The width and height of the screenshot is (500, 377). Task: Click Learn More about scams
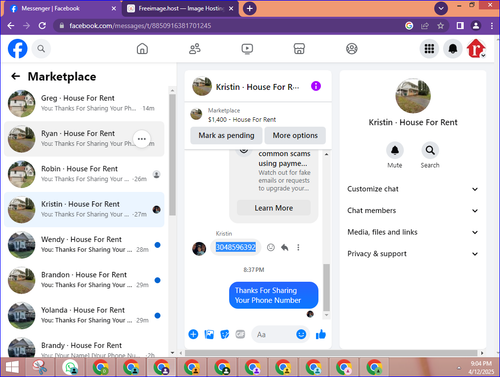(x=274, y=208)
